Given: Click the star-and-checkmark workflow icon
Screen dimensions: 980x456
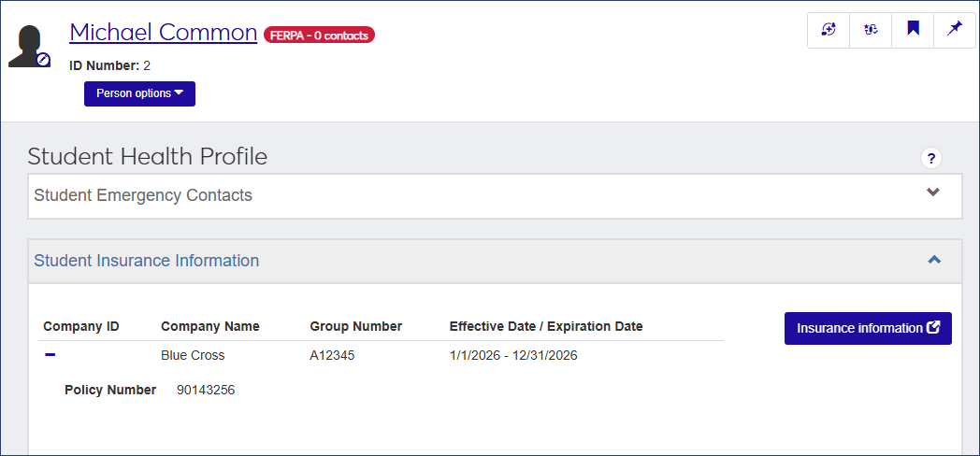Looking at the screenshot, I should (871, 29).
